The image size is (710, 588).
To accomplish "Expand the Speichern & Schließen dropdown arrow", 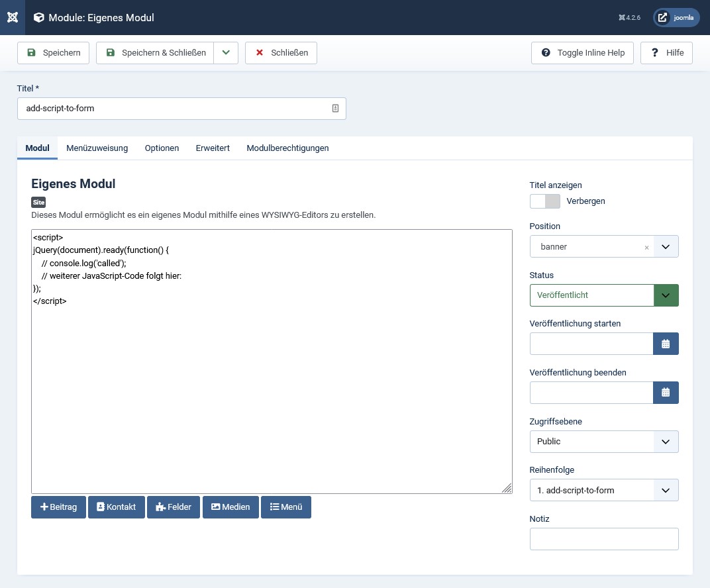I will click(x=226, y=53).
